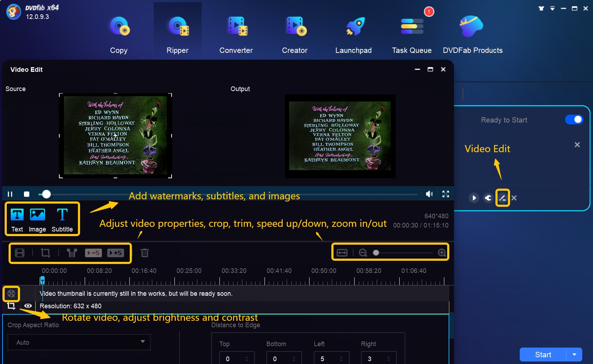This screenshot has width=593, height=364.
Task: Delete with the trash icon
Action: coord(145,253)
